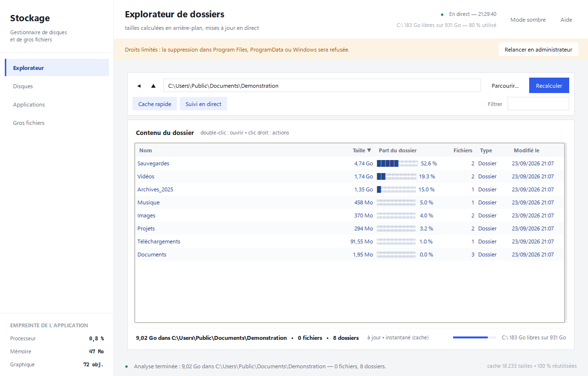Click the Graphique 72 obj. value
This screenshot has width=588, height=376.
(94, 364)
